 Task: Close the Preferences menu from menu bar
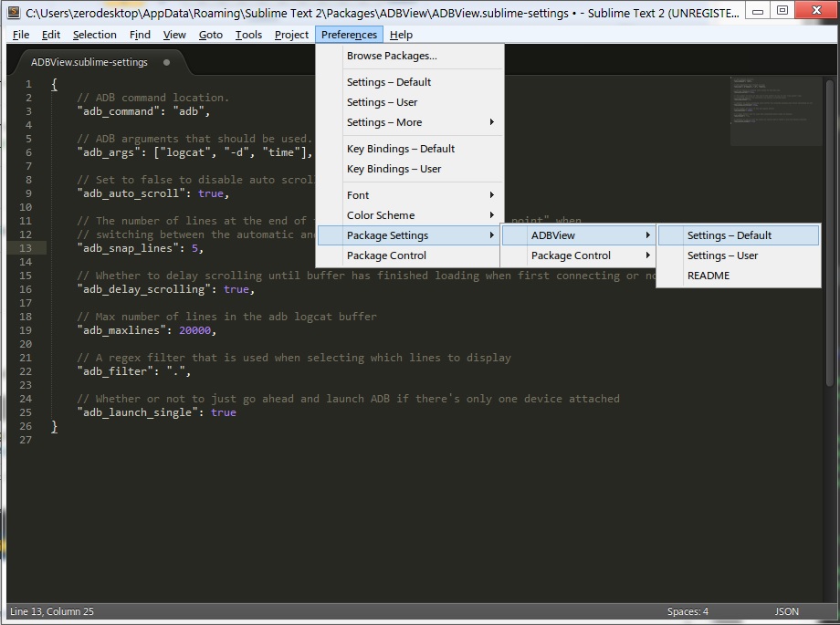pyautogui.click(x=349, y=35)
